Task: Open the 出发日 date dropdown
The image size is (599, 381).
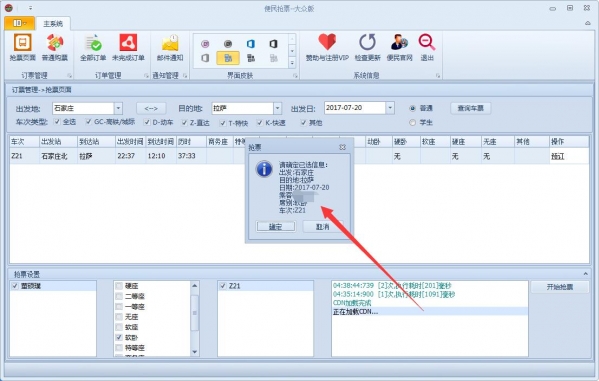Action: point(390,108)
